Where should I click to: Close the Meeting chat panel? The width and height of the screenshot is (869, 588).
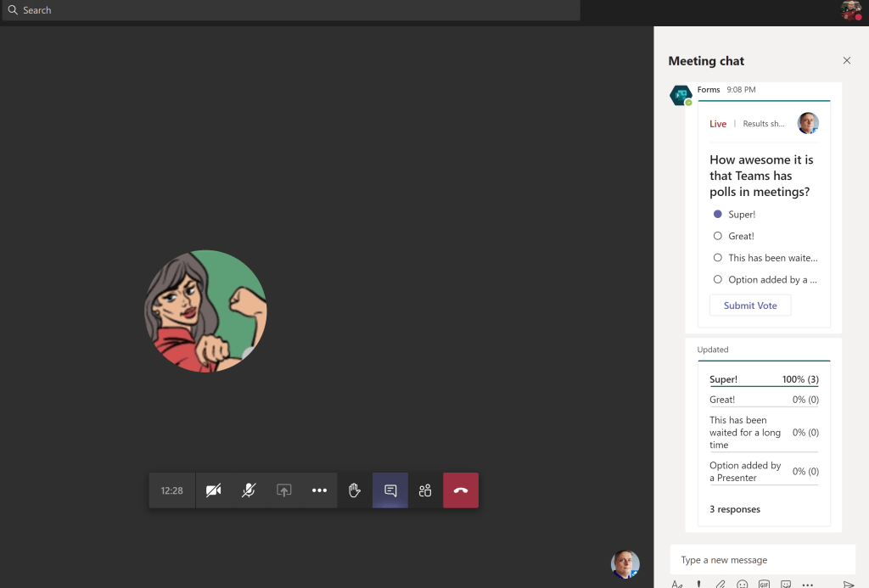847,61
